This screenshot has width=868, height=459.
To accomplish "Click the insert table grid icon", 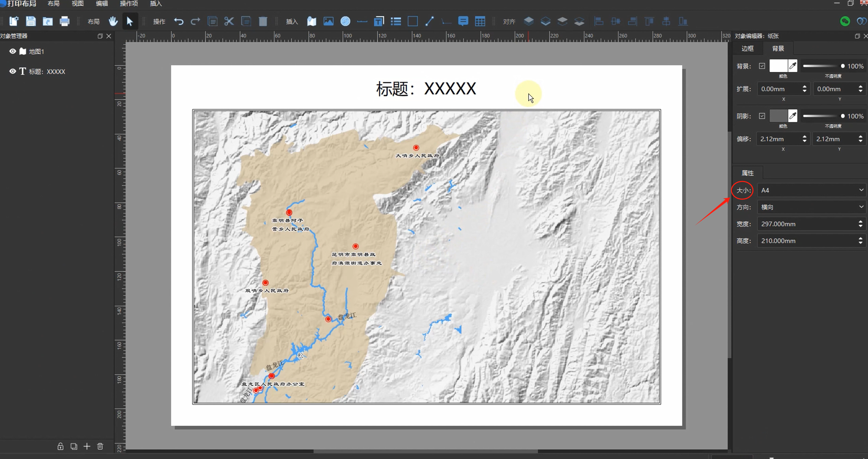I will tap(480, 21).
